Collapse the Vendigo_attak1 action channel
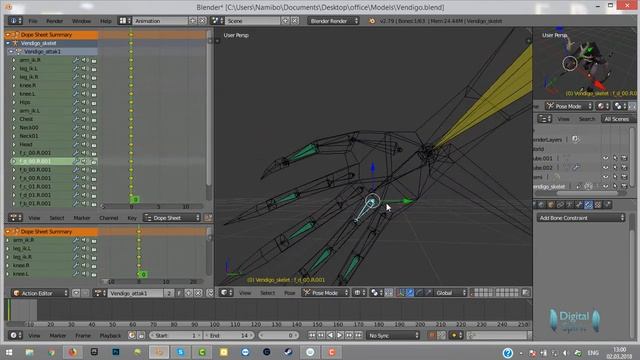The width and height of the screenshot is (640, 360). tap(11, 52)
